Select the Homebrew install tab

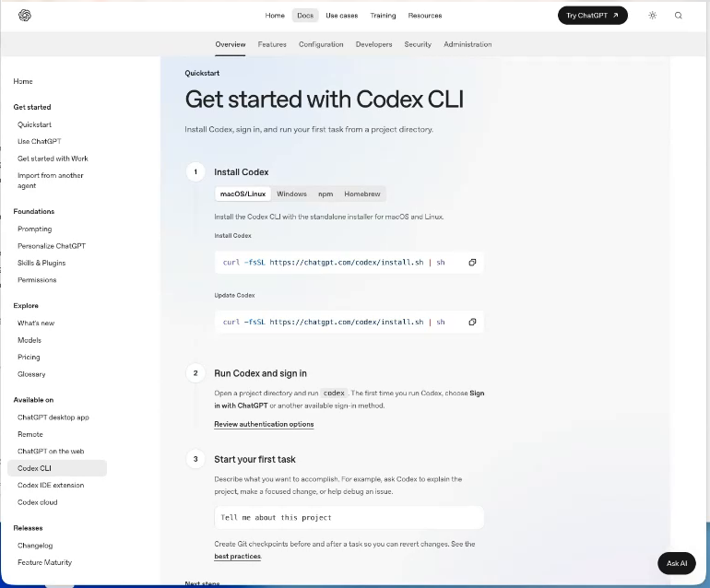pos(362,194)
